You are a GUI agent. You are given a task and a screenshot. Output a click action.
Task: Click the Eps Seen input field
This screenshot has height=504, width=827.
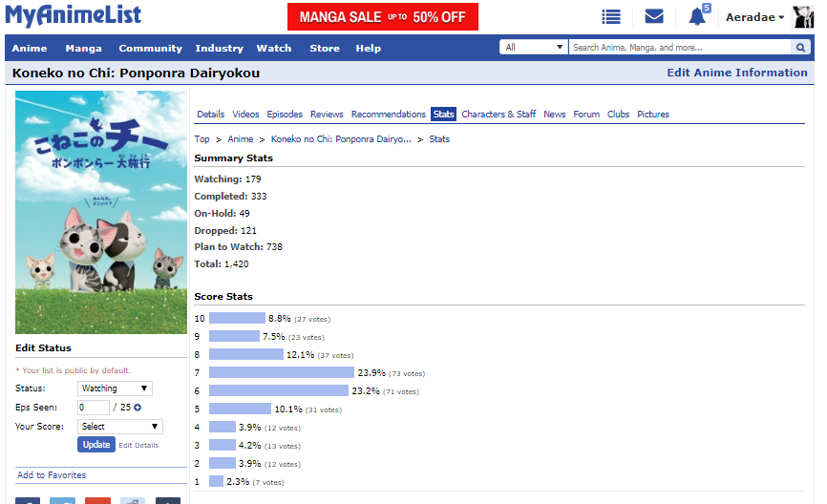point(93,408)
